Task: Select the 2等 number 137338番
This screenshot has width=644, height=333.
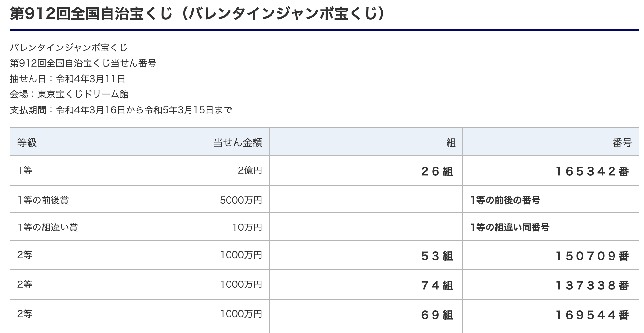Action: click(592, 285)
